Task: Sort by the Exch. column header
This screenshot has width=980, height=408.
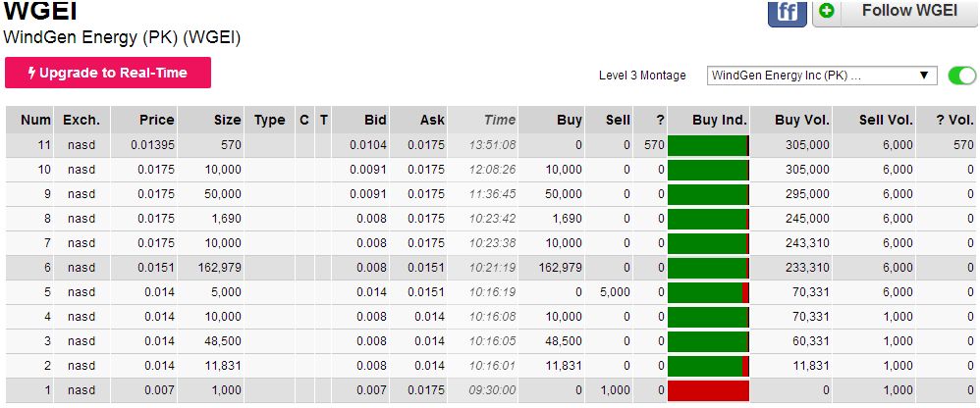Action: (82, 120)
